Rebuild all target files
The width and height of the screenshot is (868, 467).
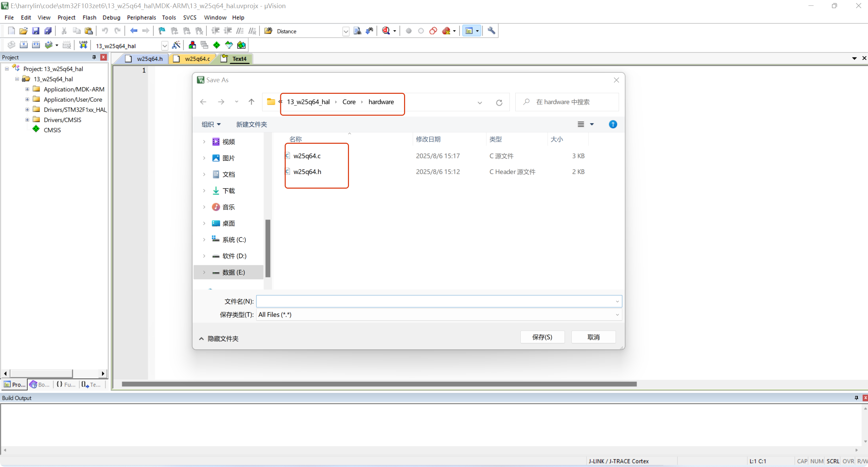point(36,45)
